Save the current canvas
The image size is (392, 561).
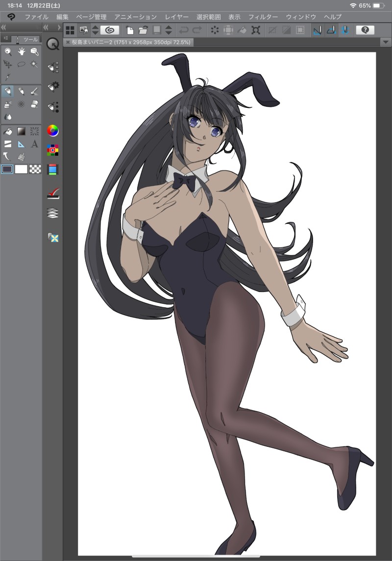pos(156,30)
